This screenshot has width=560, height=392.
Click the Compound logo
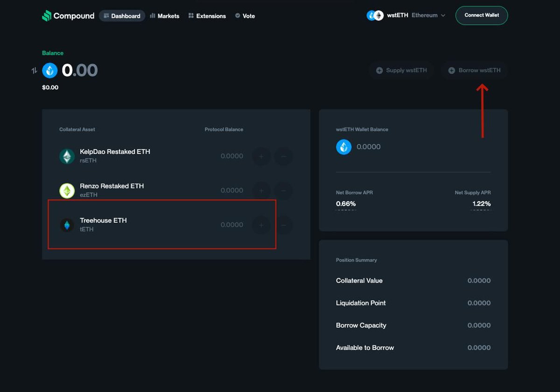[x=68, y=16]
